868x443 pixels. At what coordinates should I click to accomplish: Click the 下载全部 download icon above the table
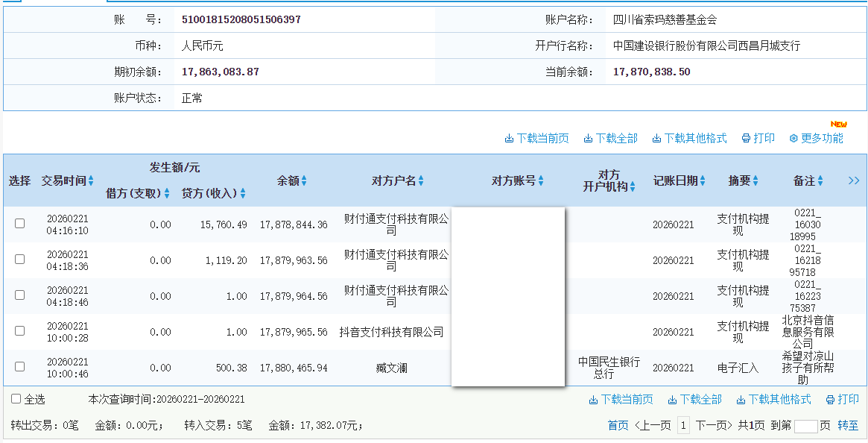click(589, 138)
